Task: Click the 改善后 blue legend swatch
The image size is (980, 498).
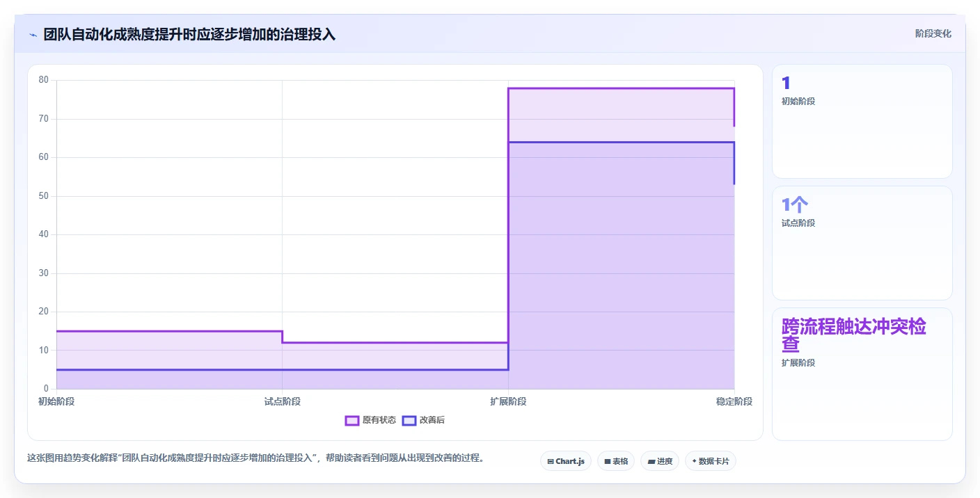Action: (x=409, y=420)
